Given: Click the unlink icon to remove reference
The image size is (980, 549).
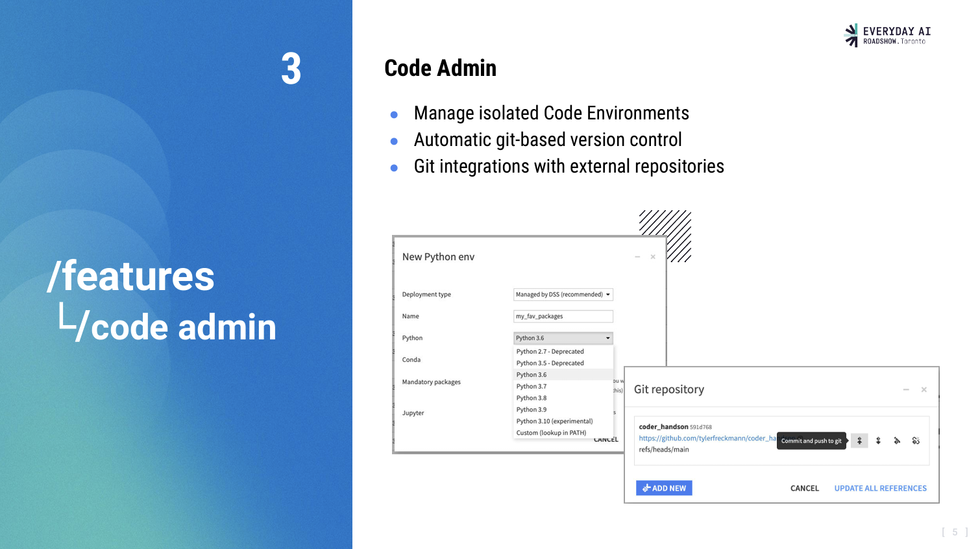Looking at the screenshot, I should point(916,441).
